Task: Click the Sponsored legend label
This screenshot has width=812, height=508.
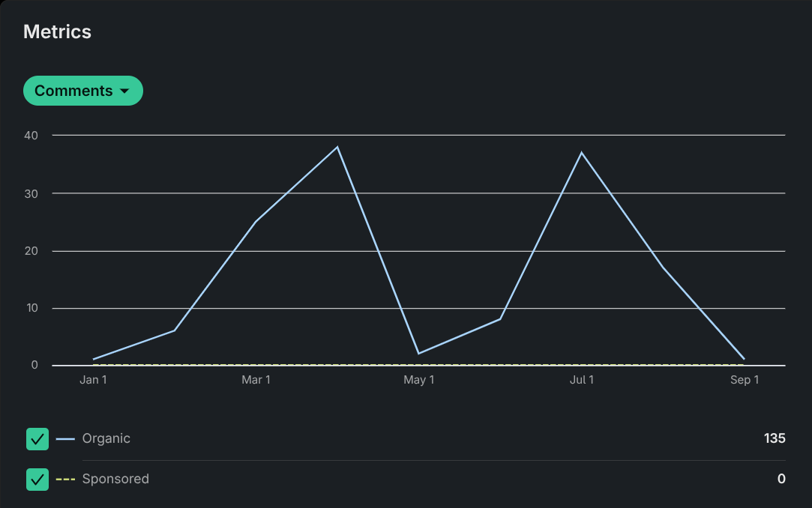Action: [115, 480]
